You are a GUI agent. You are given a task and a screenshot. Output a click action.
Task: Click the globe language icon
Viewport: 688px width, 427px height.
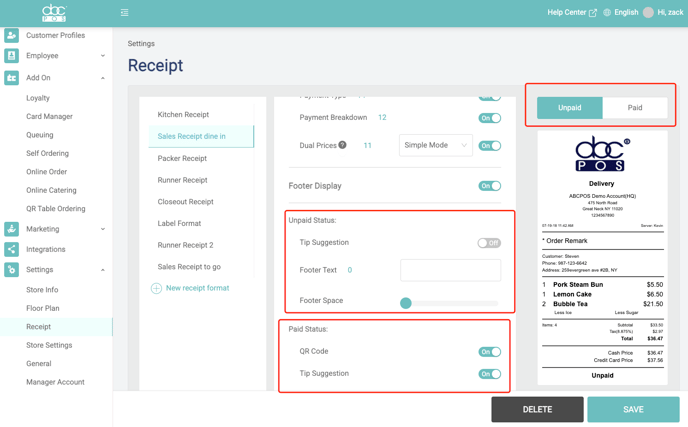coord(607,12)
